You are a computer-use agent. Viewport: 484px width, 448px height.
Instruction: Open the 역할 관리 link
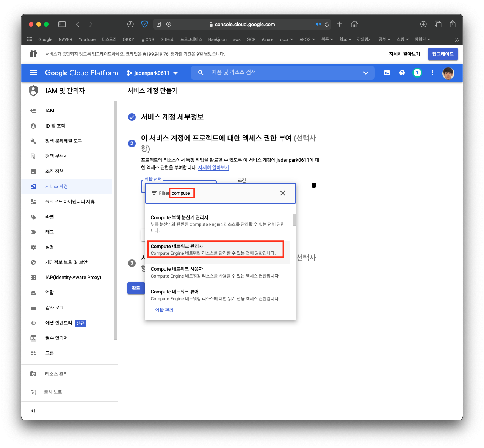point(164,310)
